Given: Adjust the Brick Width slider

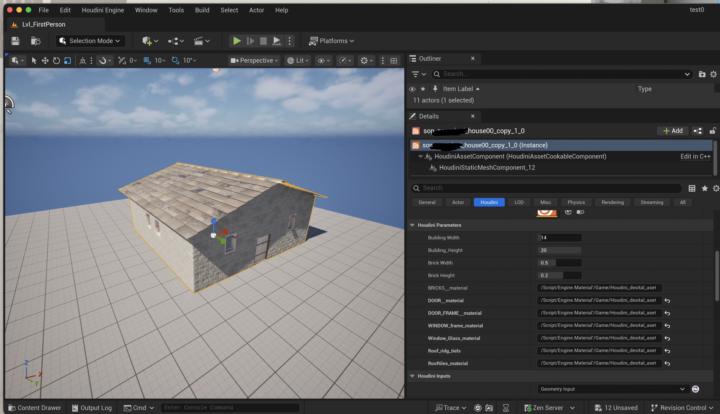Looking at the screenshot, I should point(559,263).
